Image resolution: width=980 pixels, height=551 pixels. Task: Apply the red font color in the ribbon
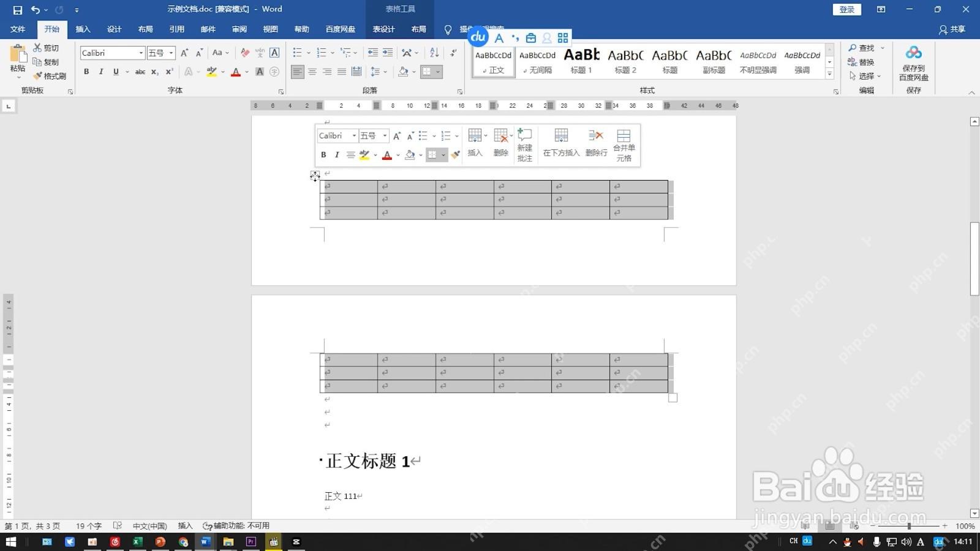[x=236, y=72]
